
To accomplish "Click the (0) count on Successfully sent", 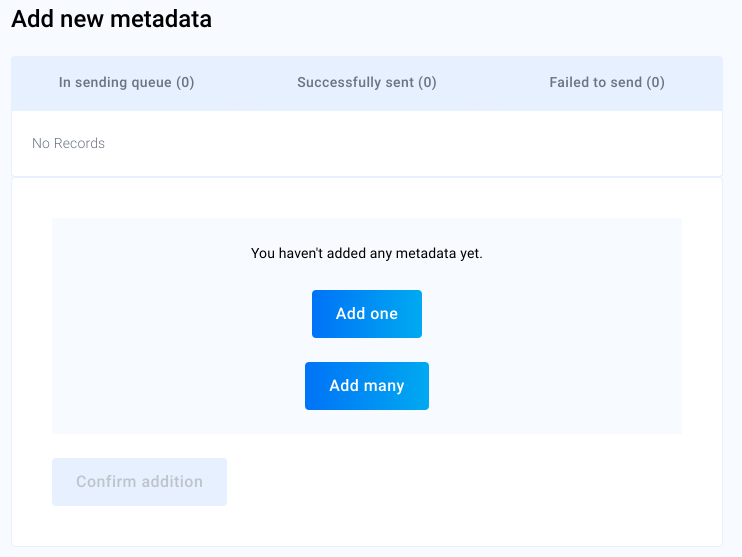I will pos(427,83).
